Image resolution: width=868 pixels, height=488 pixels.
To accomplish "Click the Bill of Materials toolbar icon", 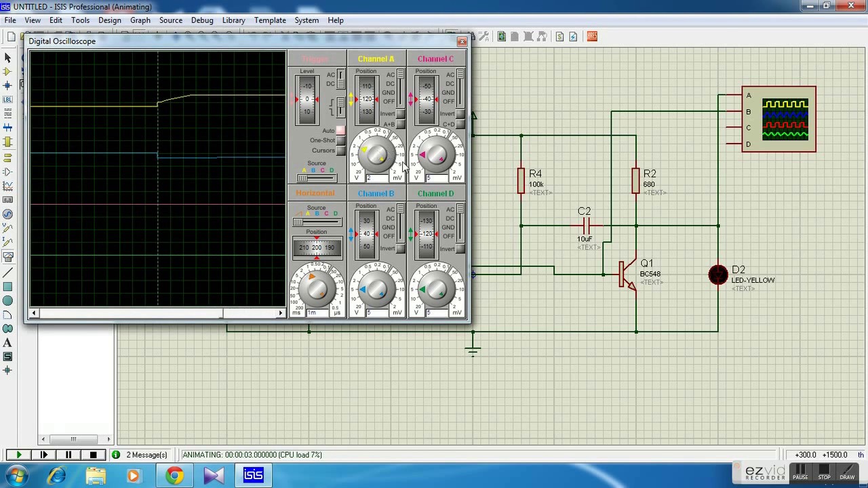I will [559, 37].
